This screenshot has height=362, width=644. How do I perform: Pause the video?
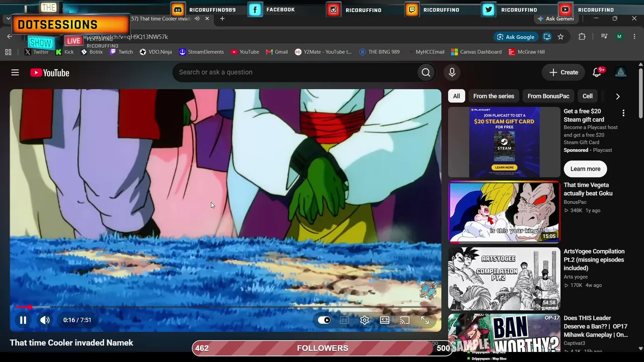pyautogui.click(x=23, y=320)
